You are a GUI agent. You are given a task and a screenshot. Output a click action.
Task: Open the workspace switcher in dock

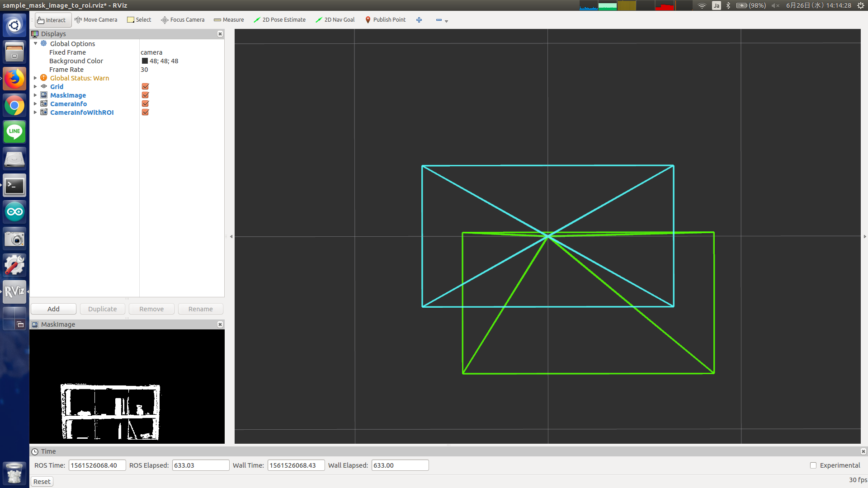(x=14, y=319)
